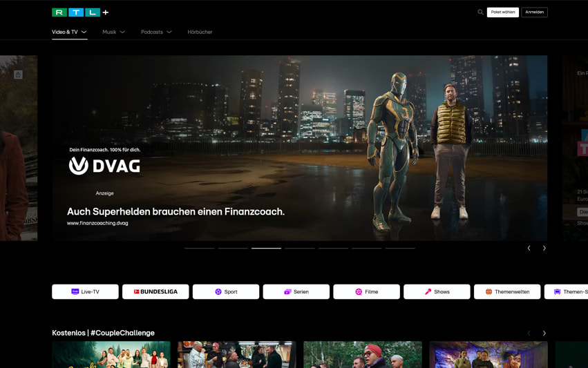Viewport: 588px width, 368px height.
Task: Open the Filme category
Action: pyautogui.click(x=366, y=291)
